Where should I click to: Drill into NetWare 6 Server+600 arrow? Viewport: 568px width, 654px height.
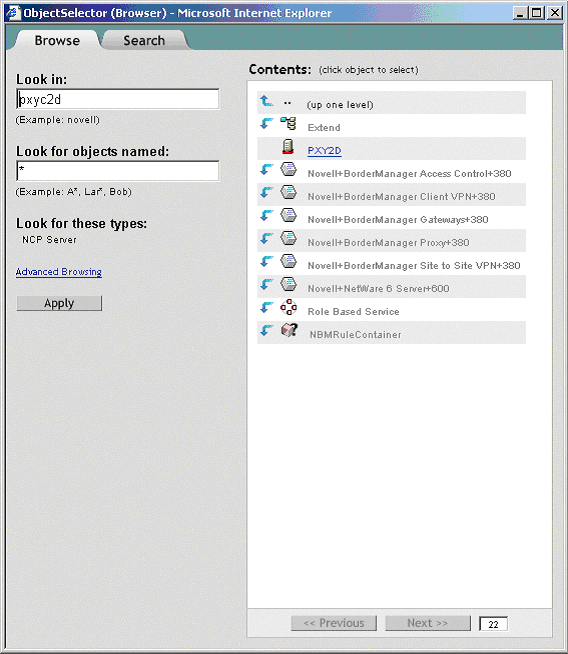tap(266, 284)
